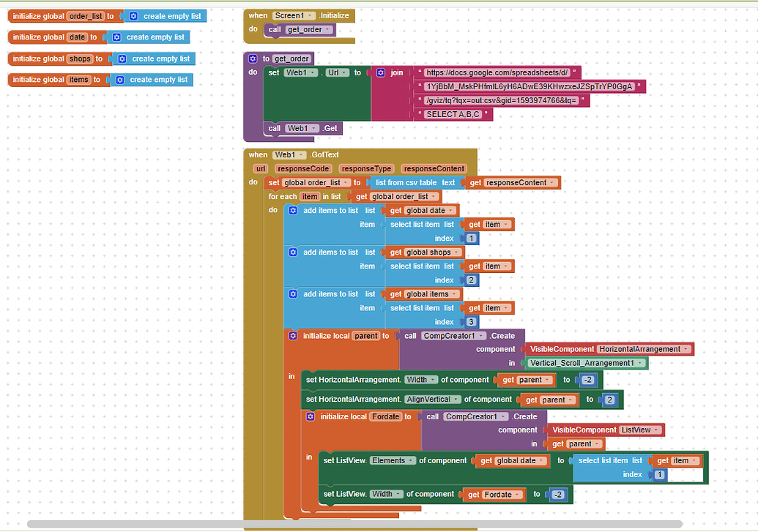
Task: Open mutator gear on the join block
Action: pyautogui.click(x=381, y=72)
